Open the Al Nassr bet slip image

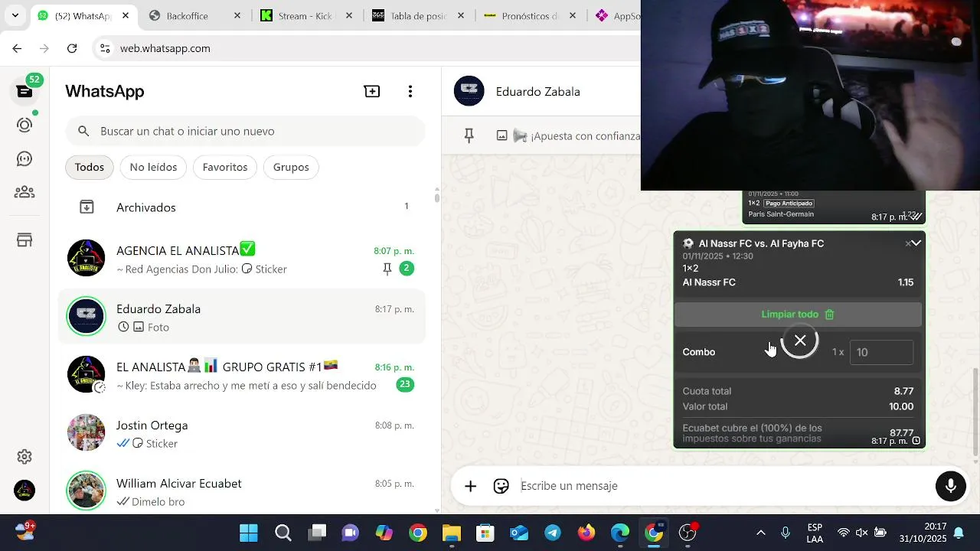coord(799,340)
